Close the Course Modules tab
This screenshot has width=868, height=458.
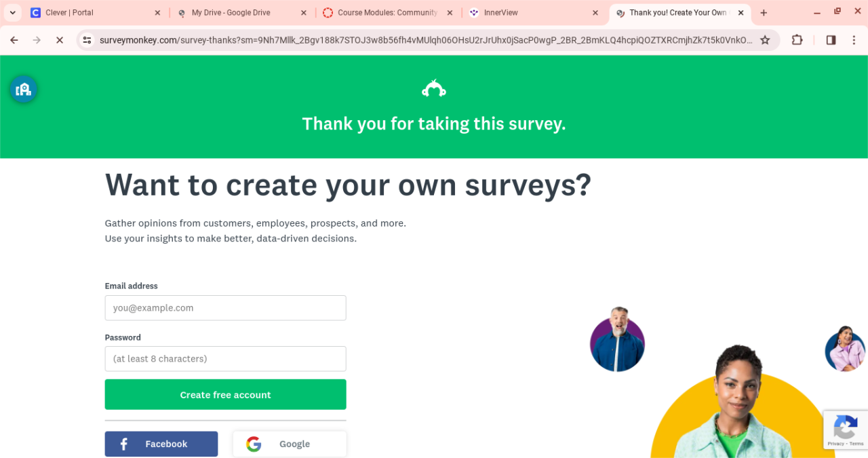pyautogui.click(x=450, y=13)
